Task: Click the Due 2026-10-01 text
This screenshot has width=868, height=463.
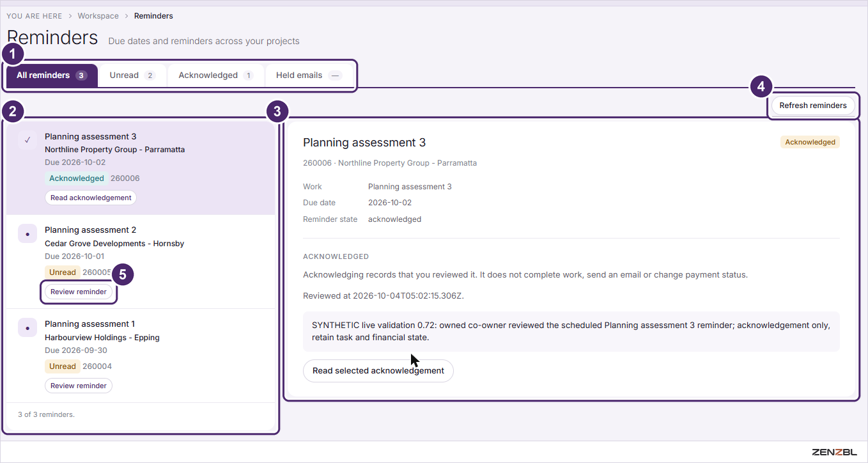Action: (x=75, y=256)
